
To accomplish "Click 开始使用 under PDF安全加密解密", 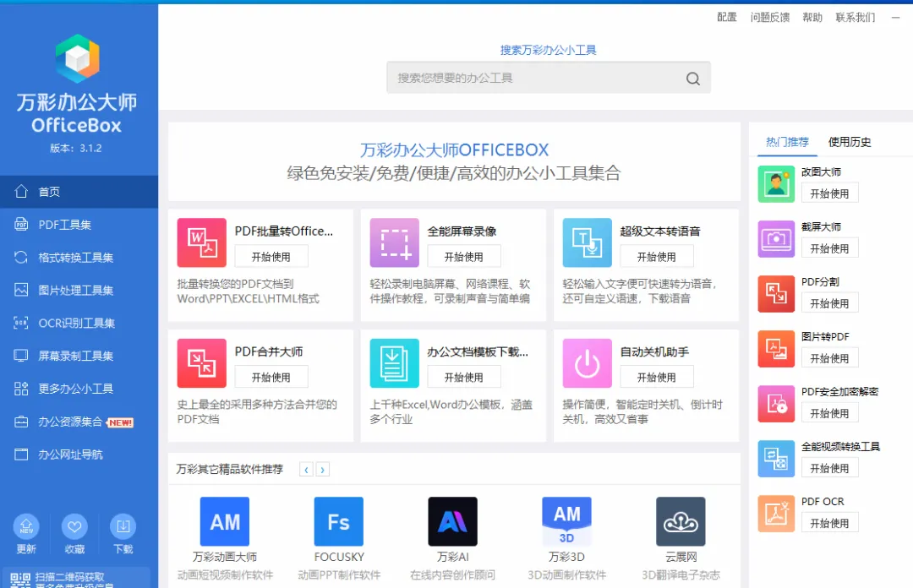I will tap(830, 413).
